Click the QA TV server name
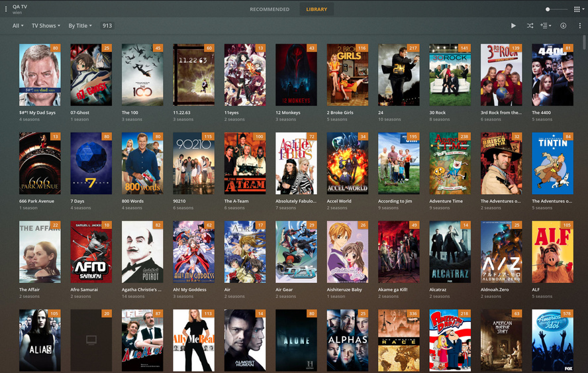Image resolution: width=588 pixels, height=373 pixels. 19,7
